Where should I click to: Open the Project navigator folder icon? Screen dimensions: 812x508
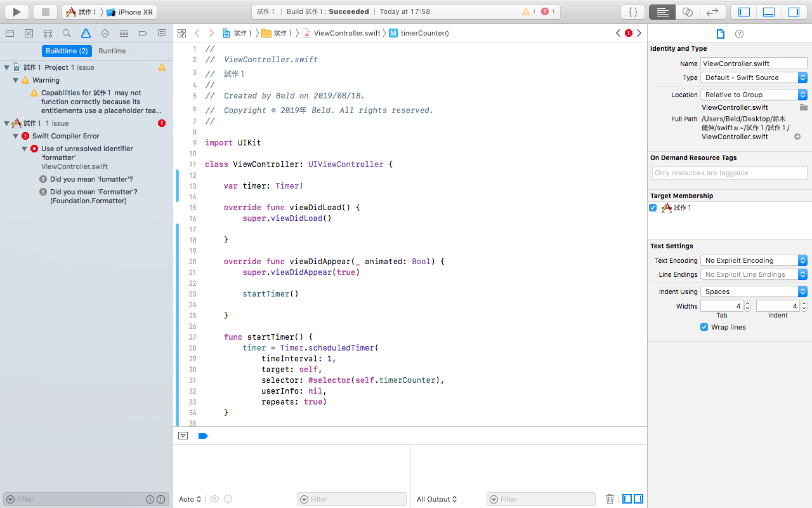(10, 33)
